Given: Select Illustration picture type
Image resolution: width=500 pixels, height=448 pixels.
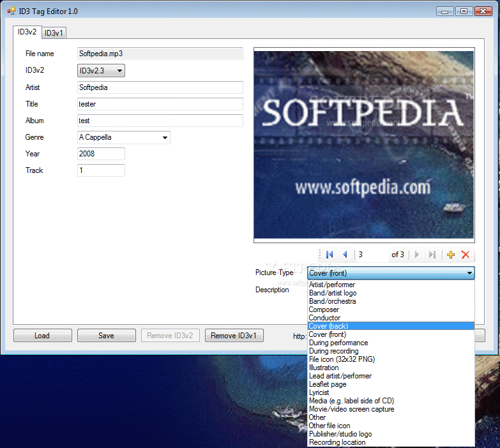Looking at the screenshot, I should [x=391, y=368].
